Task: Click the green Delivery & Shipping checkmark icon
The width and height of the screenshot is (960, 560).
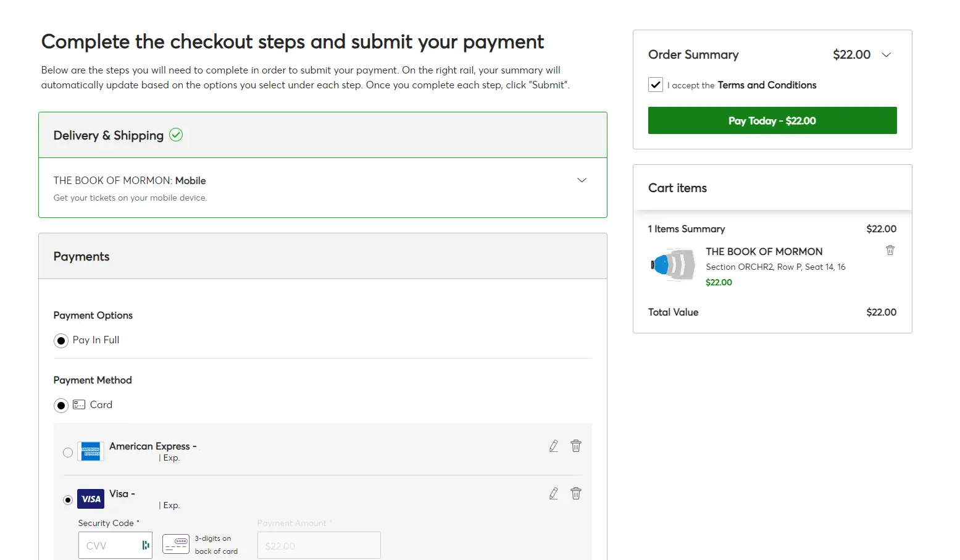Action: pyautogui.click(x=176, y=135)
